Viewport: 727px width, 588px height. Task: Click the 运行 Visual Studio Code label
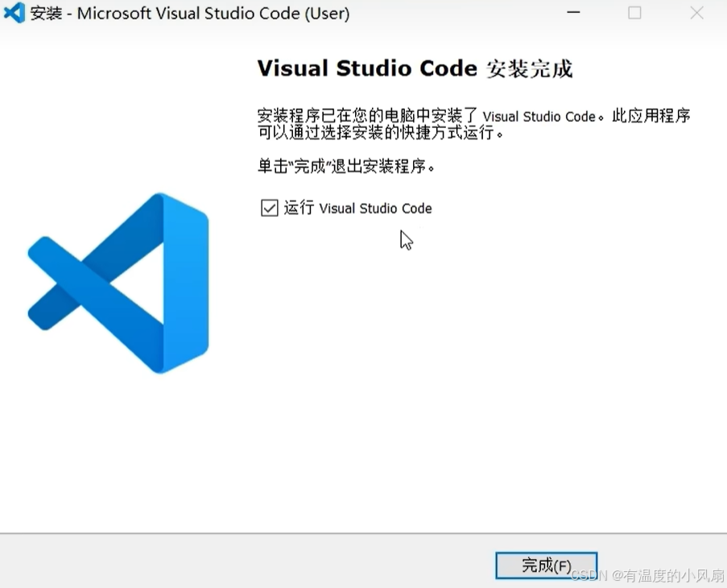click(357, 208)
